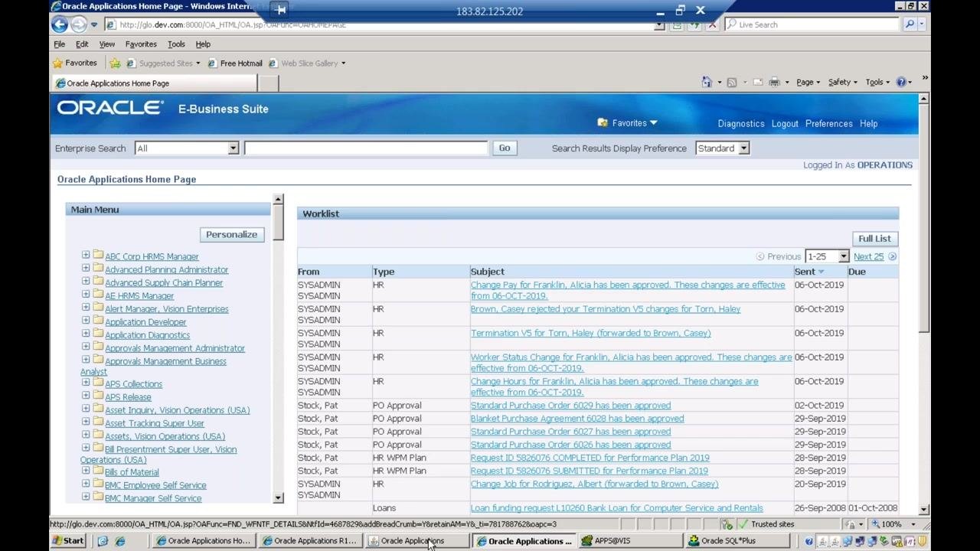This screenshot has height=551, width=980.
Task: Open the Tools menu in menu bar
Action: 176,44
